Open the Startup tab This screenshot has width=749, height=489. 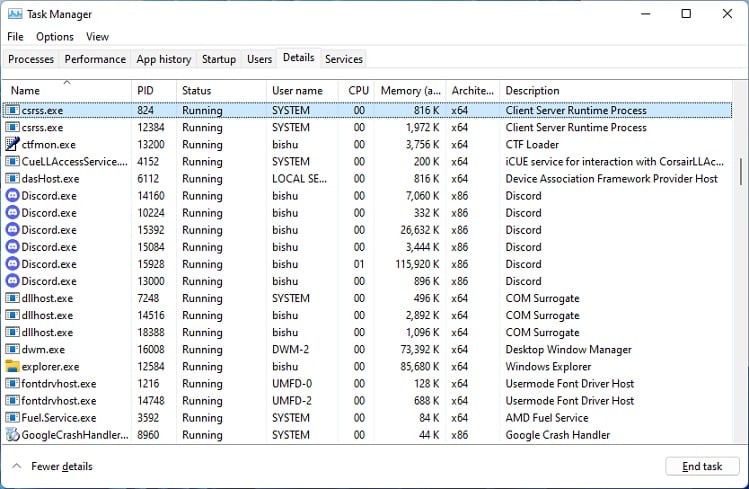point(218,59)
